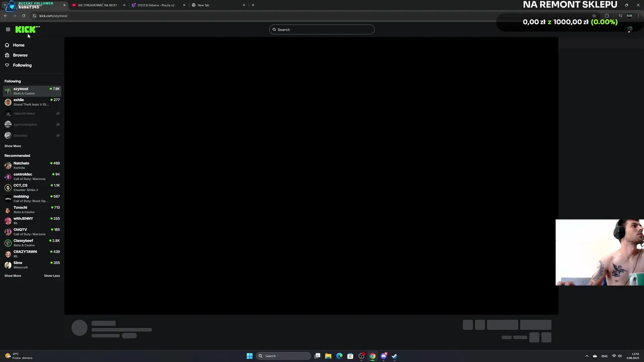Image resolution: width=644 pixels, height=362 pixels.
Task: Open exhiie channel in Following list
Action: [x=32, y=102]
